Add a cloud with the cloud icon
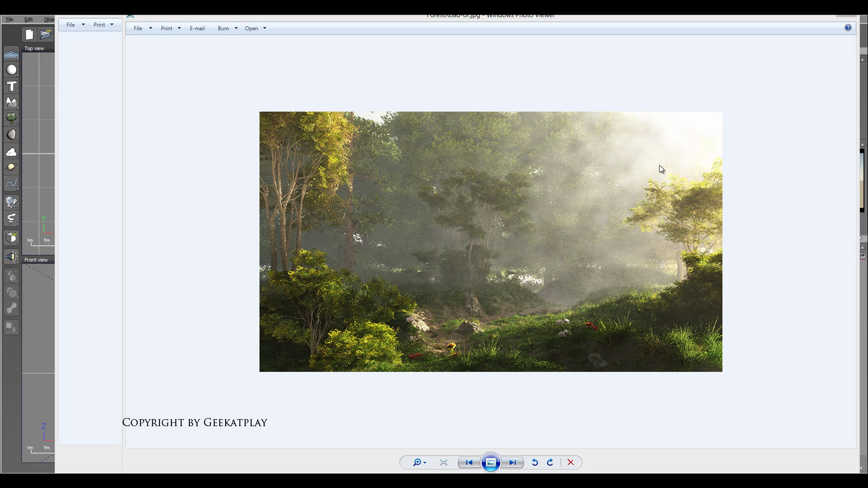868x488 pixels. 11,151
